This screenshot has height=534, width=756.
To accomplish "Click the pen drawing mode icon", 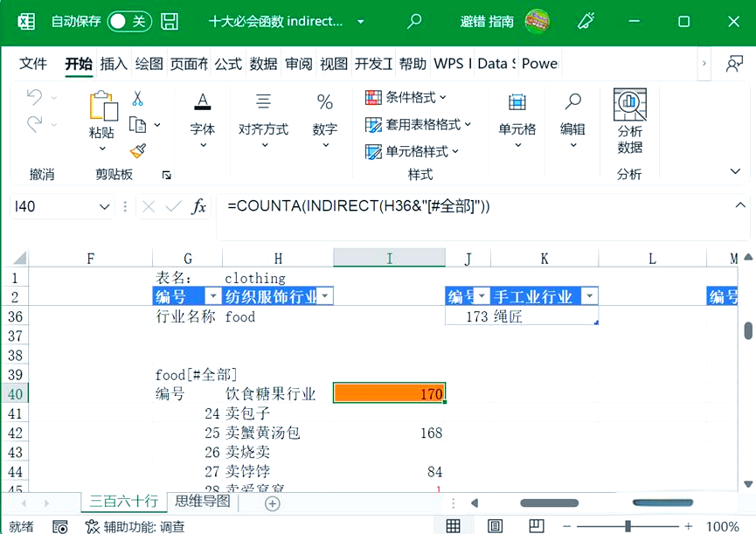I will (586, 21).
